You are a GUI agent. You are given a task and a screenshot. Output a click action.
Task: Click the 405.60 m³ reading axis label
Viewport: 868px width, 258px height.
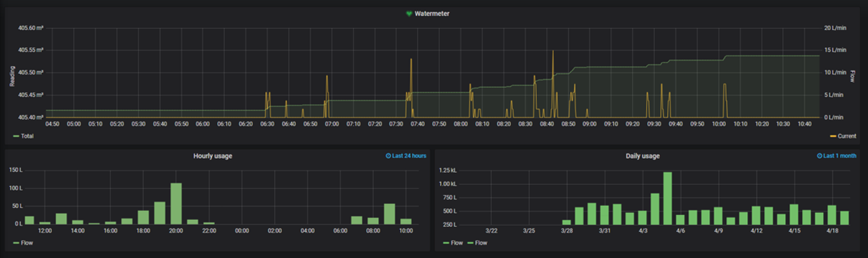coord(31,28)
